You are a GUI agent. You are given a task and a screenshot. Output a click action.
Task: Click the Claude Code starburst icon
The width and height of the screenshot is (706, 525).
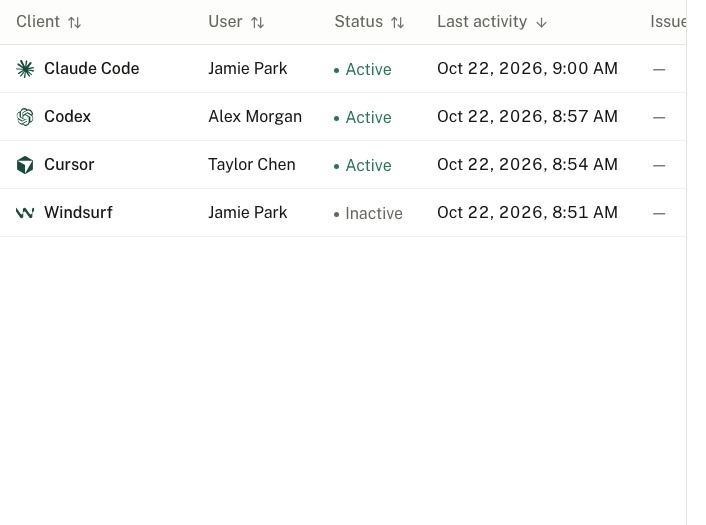(x=25, y=69)
